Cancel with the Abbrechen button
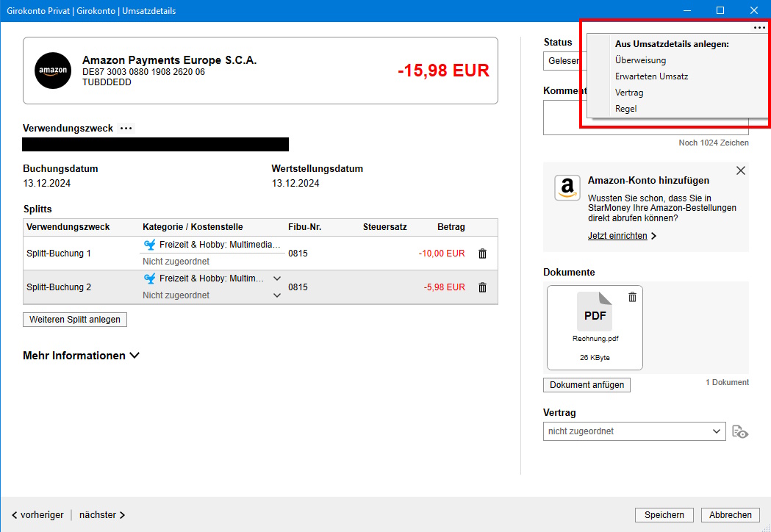771x532 pixels. point(730,515)
